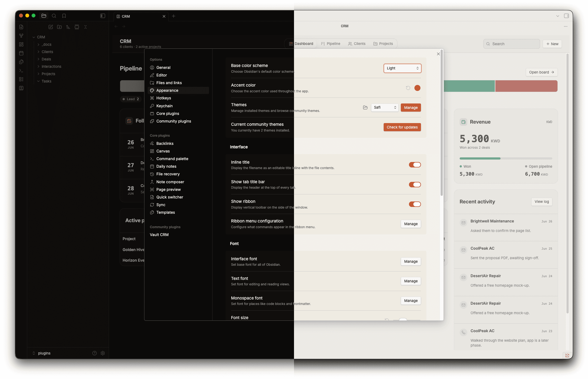Expand the Projects folder in tree
Screen dimensions: 588x379
[38, 74]
